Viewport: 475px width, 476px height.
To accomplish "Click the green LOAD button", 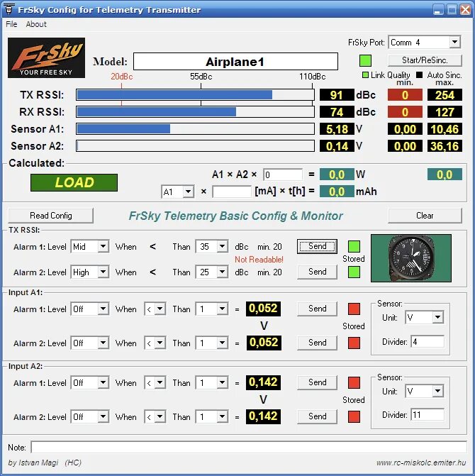I will pos(74,182).
